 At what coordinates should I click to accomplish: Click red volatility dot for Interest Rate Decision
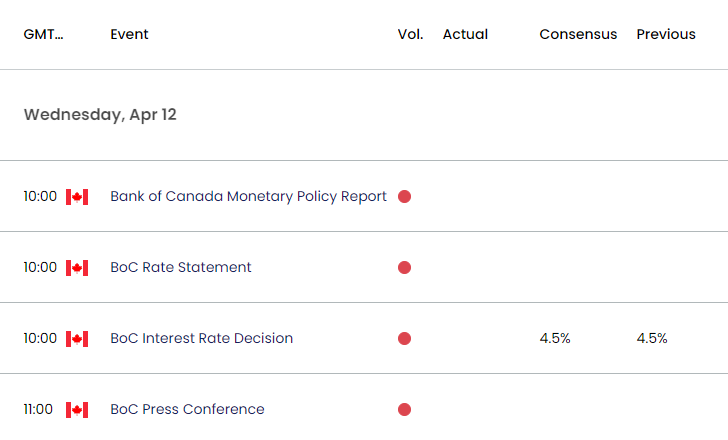click(404, 339)
